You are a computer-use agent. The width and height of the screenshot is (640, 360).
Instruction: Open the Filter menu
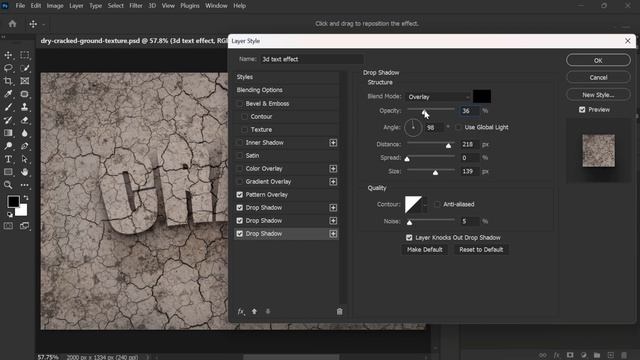click(x=136, y=6)
